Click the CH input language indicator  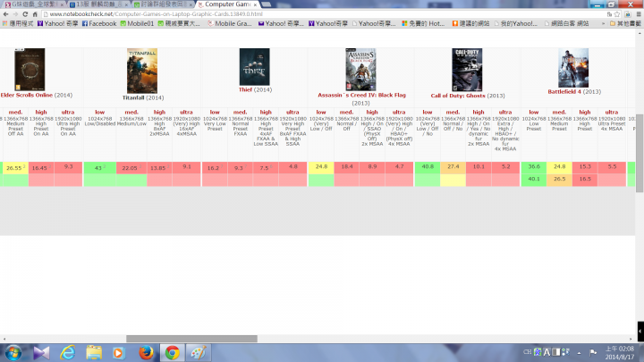coord(528,352)
